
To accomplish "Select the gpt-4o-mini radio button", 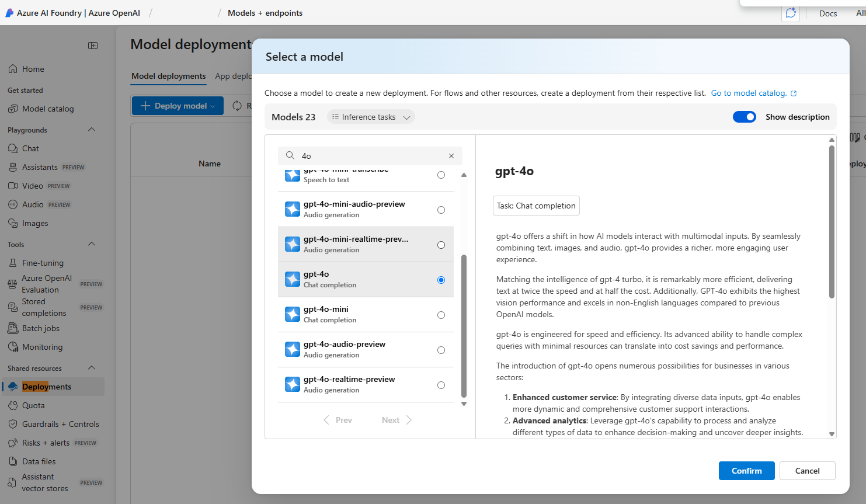I will tap(441, 315).
